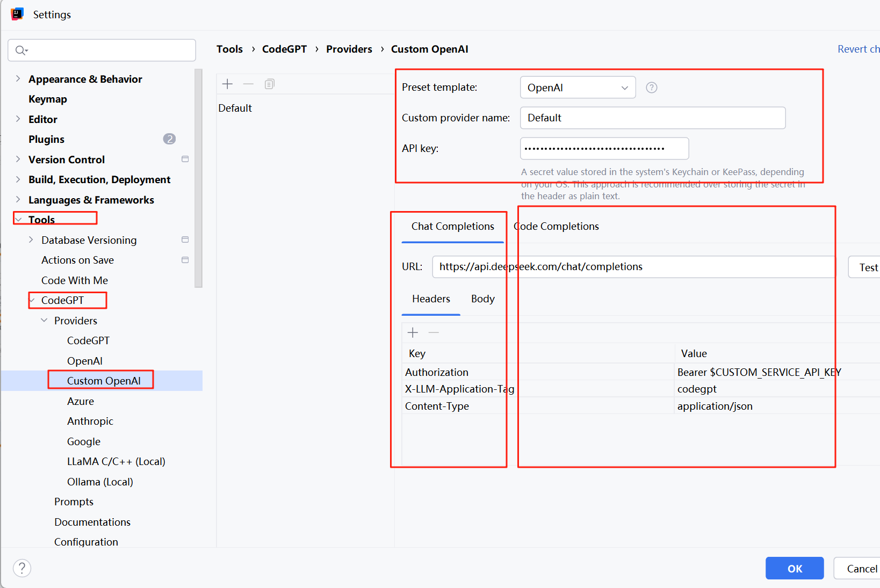This screenshot has height=588, width=880.
Task: Remove the selected provider with minus icon
Action: tap(248, 84)
